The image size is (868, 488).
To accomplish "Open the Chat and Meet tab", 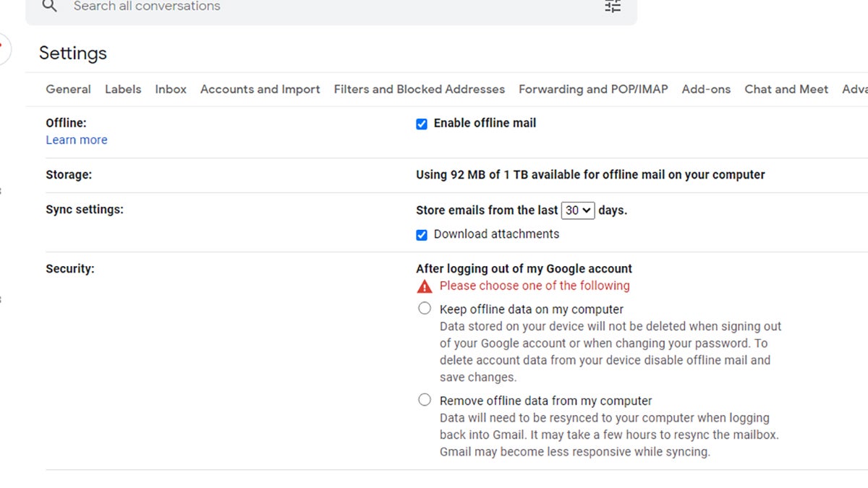I will 786,89.
